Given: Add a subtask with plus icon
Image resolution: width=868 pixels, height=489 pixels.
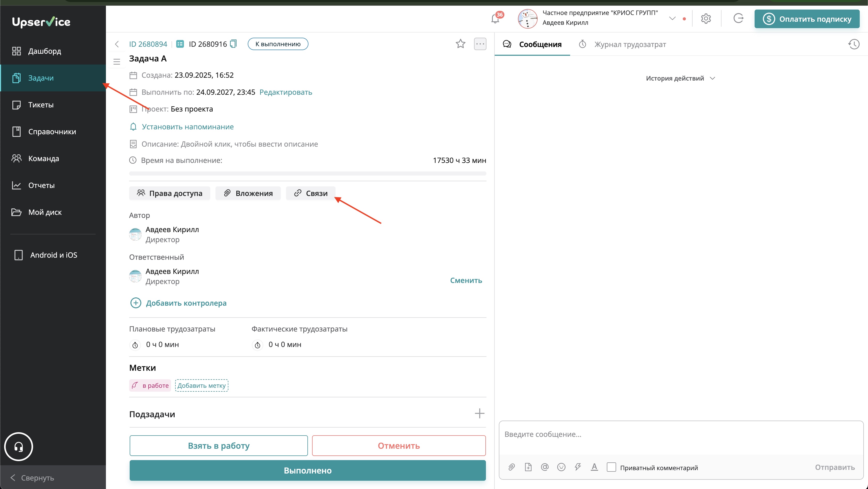Looking at the screenshot, I should coord(479,414).
